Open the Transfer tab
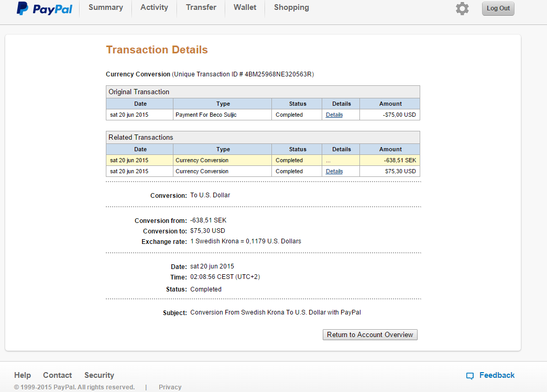The height and width of the screenshot is (392, 547). click(x=201, y=7)
